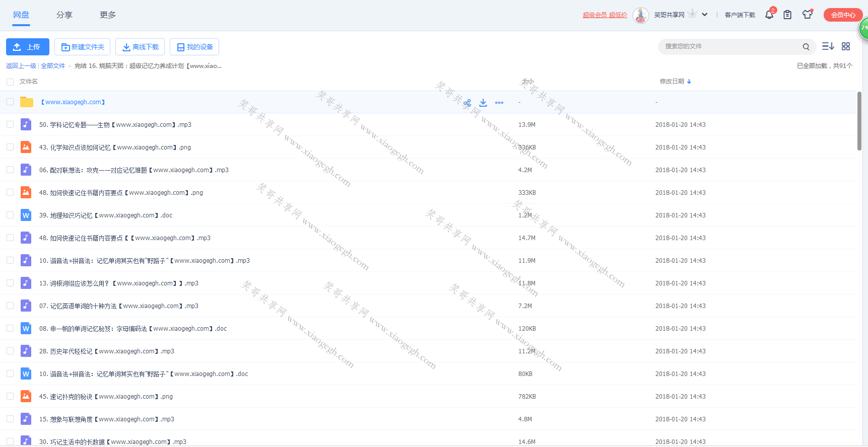Screen dimensions: 868x447
Task: Click the 超级会员 超低价 link
Action: tap(605, 15)
